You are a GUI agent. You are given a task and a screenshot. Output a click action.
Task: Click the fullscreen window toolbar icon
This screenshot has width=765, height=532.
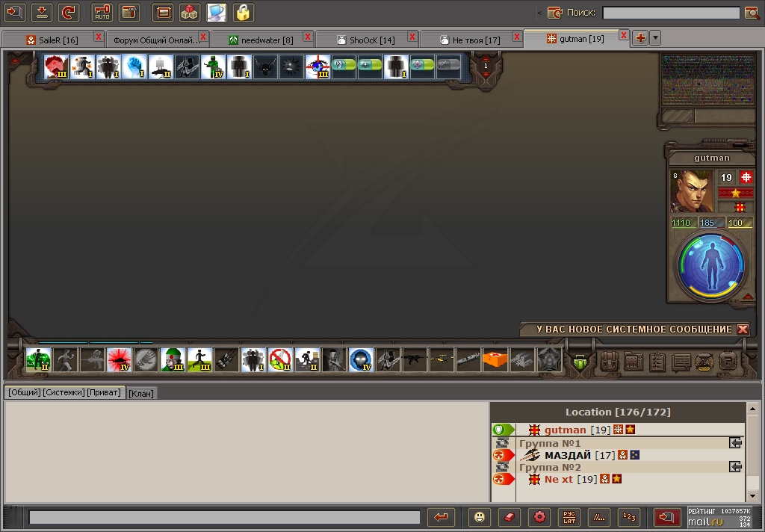(x=163, y=12)
